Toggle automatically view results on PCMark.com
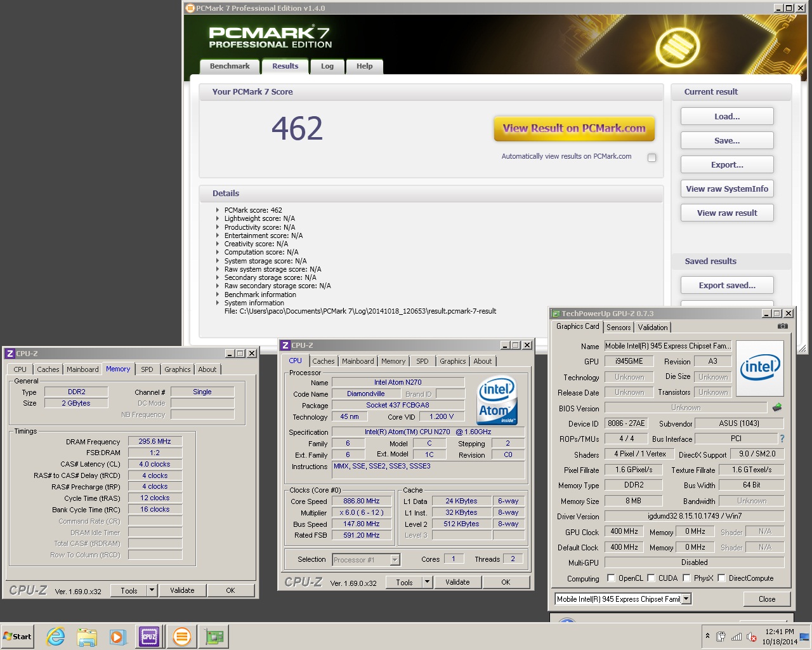812x650 pixels. tap(652, 157)
